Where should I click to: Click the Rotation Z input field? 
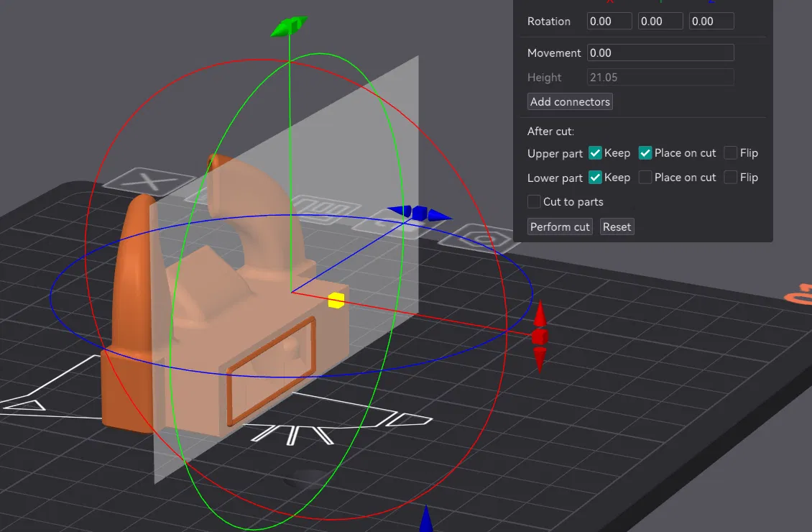(x=711, y=22)
